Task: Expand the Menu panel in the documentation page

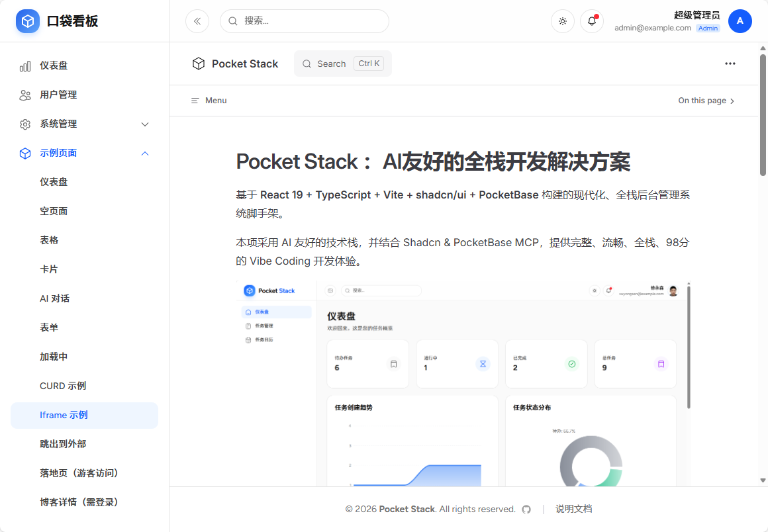Action: click(x=209, y=100)
